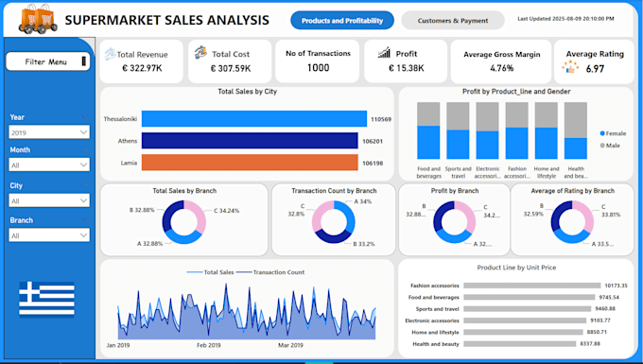
Task: Click the Last Updated timestamp text
Action: pos(565,19)
